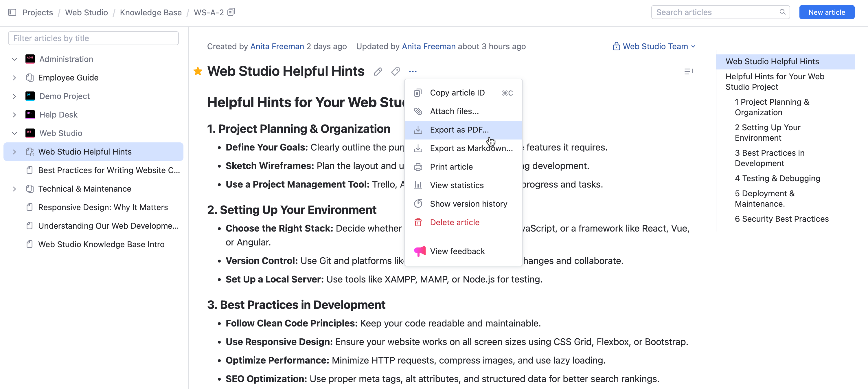Open Anita Freeman's profile link
Screen dimensions: 868x389
tap(277, 46)
